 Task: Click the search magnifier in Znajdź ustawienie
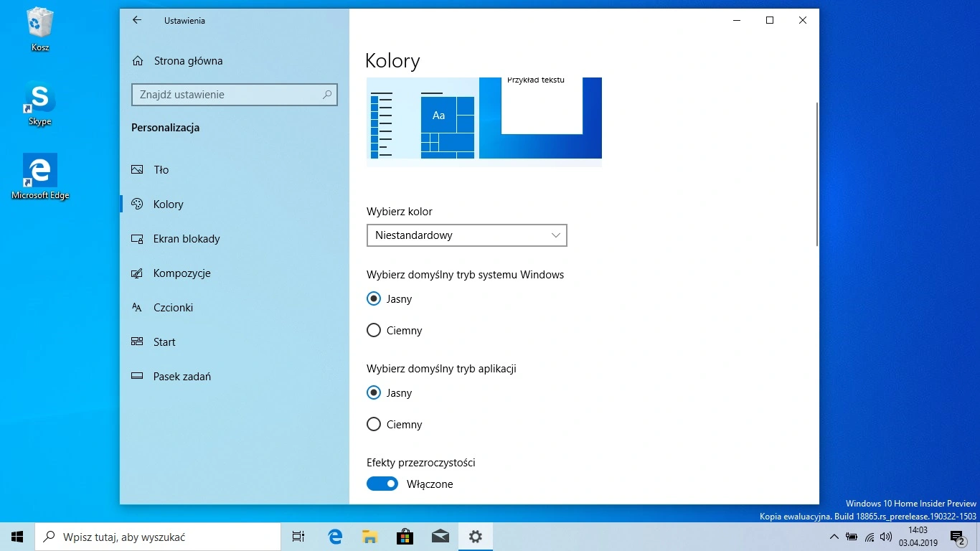pyautogui.click(x=327, y=95)
